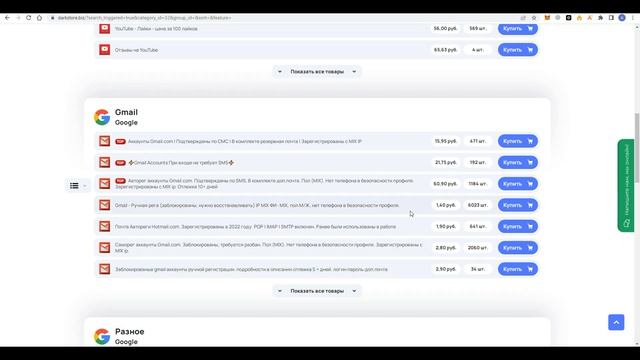
Task: Open the first Gmail.com accounts product link
Action: point(244,141)
